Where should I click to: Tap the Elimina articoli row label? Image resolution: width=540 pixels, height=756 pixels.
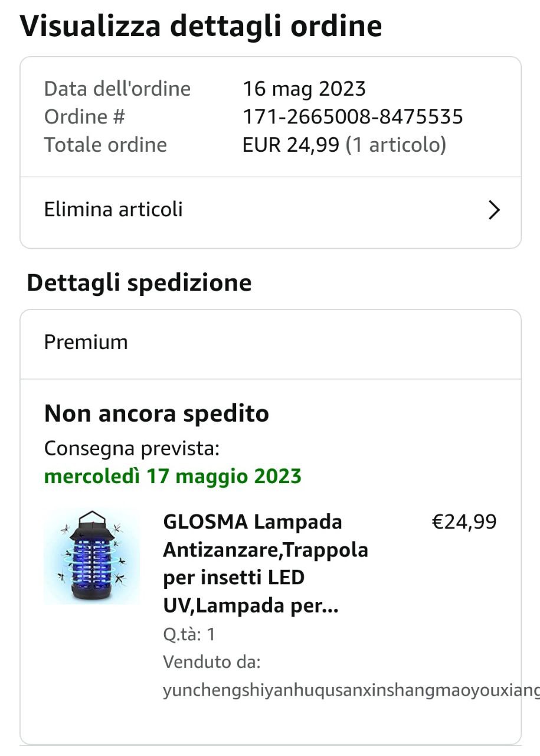tap(113, 209)
